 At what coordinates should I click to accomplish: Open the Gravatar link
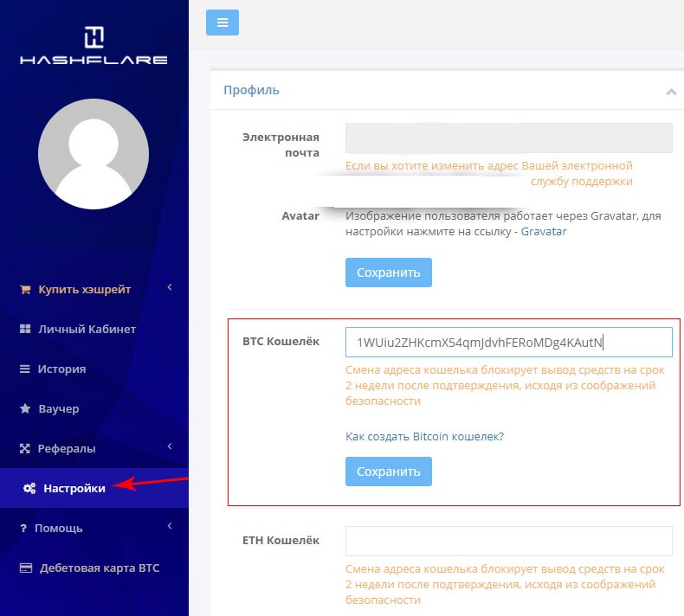point(544,232)
